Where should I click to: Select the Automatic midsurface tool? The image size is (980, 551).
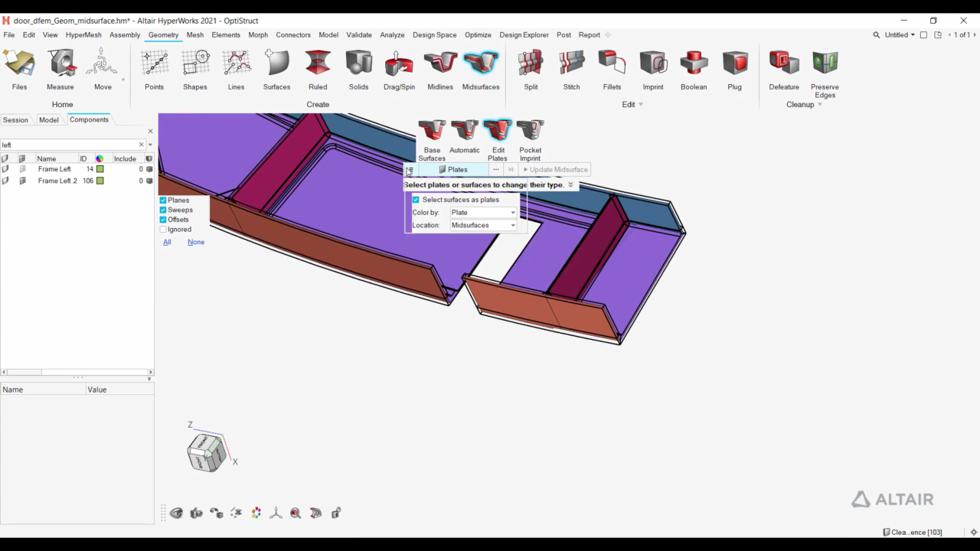465,137
